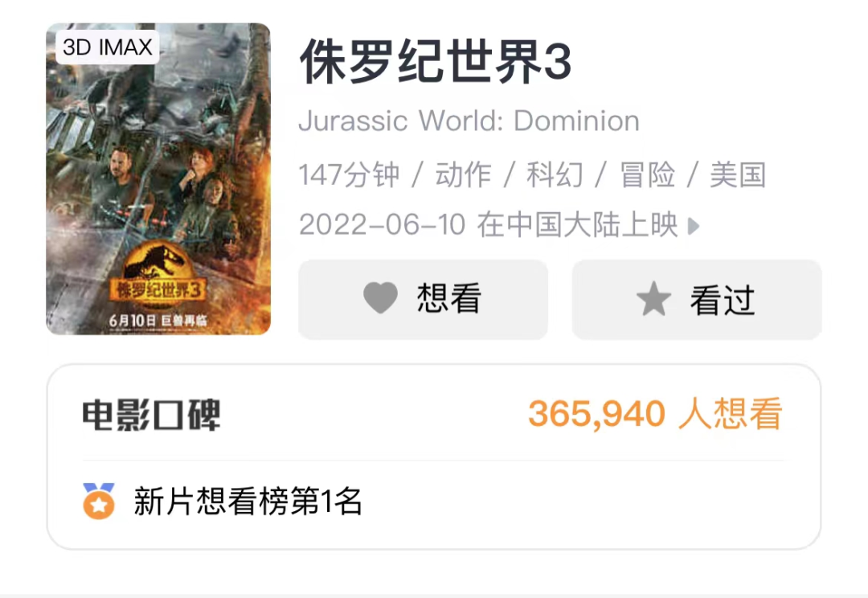The image size is (868, 598).
Task: Click the 冒险 genre tag
Action: (646, 175)
